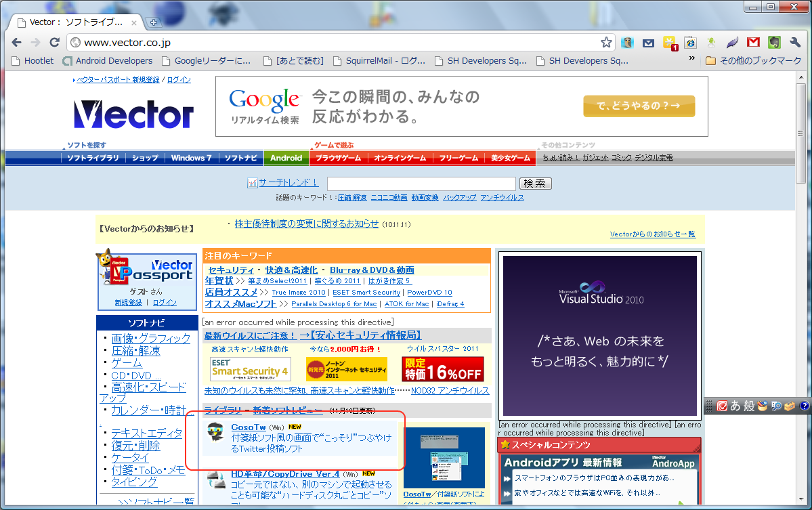Open the SquirrelMail bookmark
This screenshot has width=812, height=510.
tap(379, 60)
